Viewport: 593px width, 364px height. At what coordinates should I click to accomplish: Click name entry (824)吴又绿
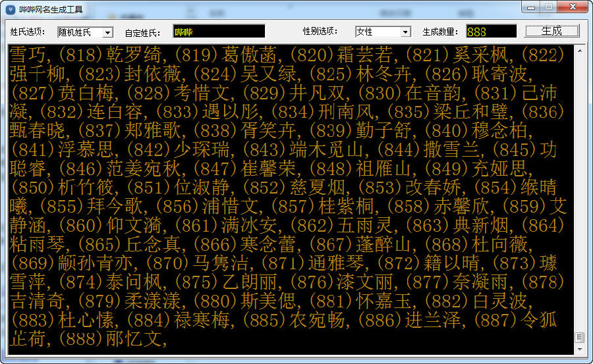pos(246,74)
